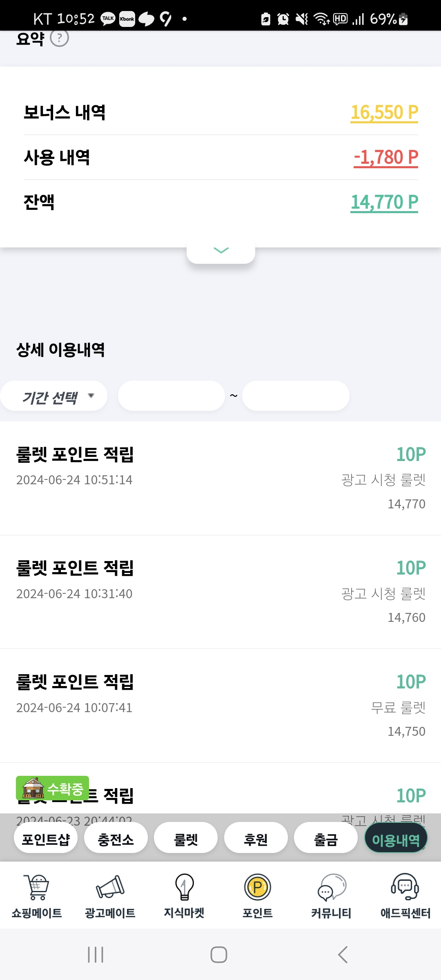Click the start date input field
The height and width of the screenshot is (980, 441).
coord(171,396)
